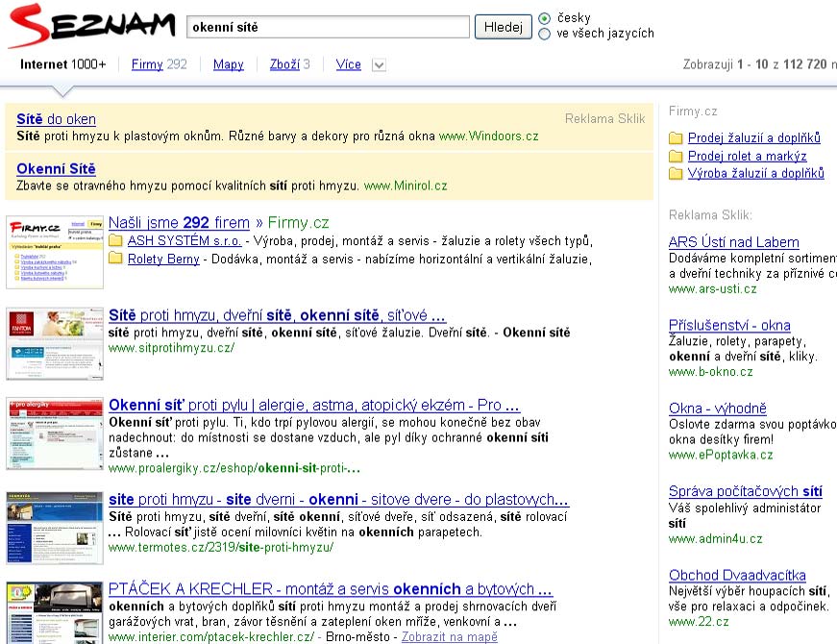Viewport: 837px width, 644px height.
Task: Click www.b-okno.cz green URL
Action: (x=710, y=372)
